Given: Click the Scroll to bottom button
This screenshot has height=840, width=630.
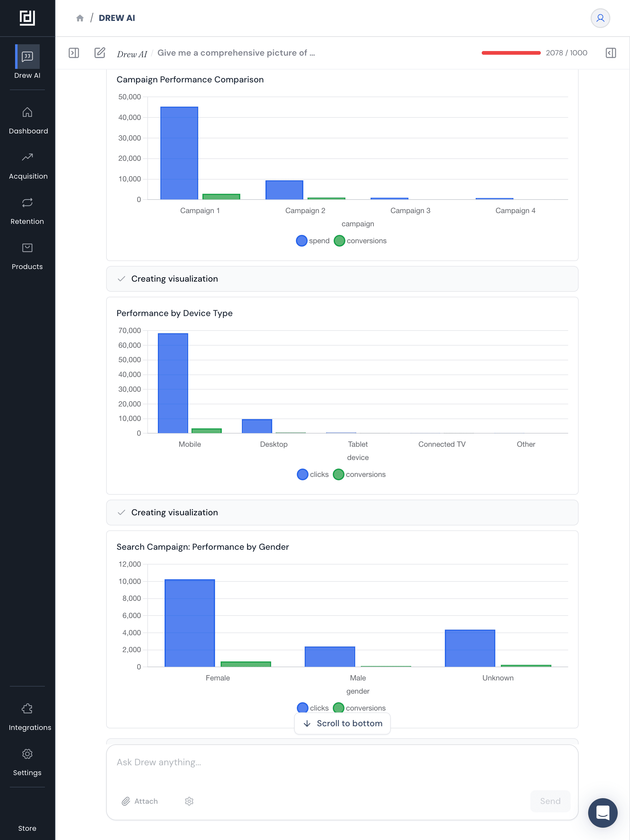Looking at the screenshot, I should click(342, 723).
